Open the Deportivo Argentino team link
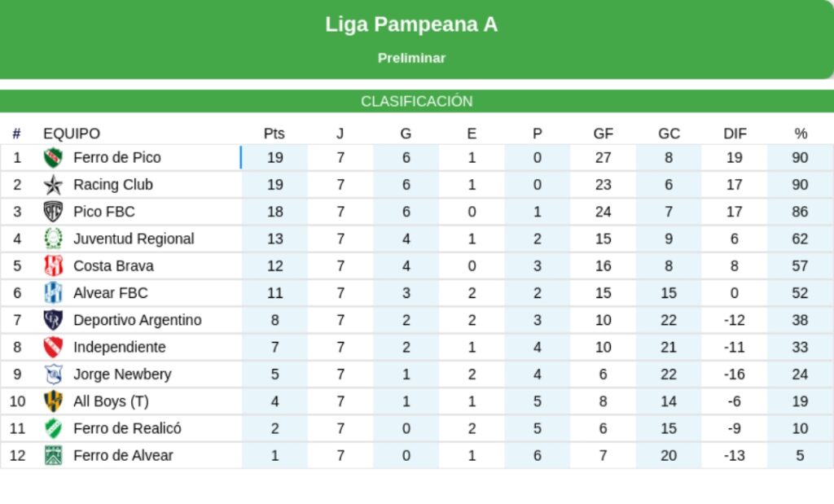Screen dimensions: 834x504 137,320
